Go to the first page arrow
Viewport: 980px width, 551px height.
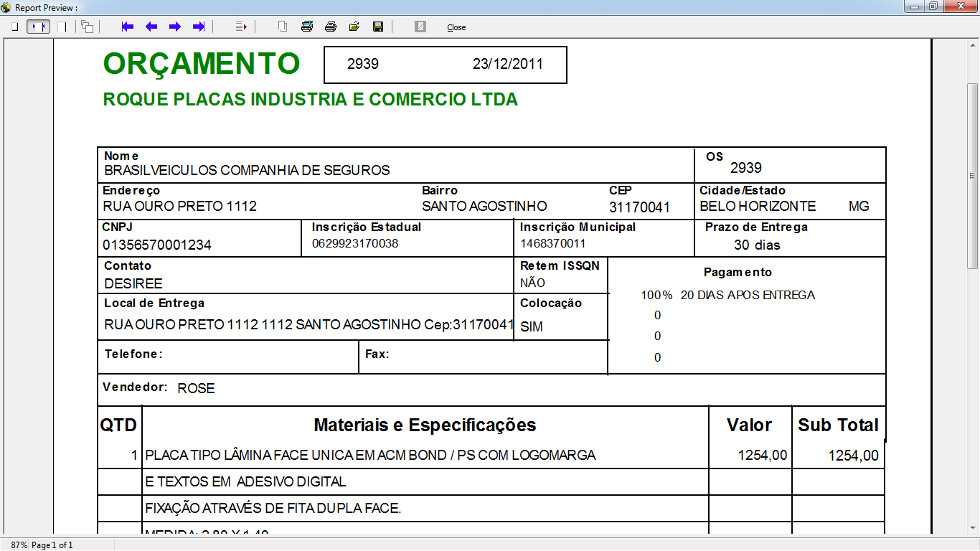[128, 27]
